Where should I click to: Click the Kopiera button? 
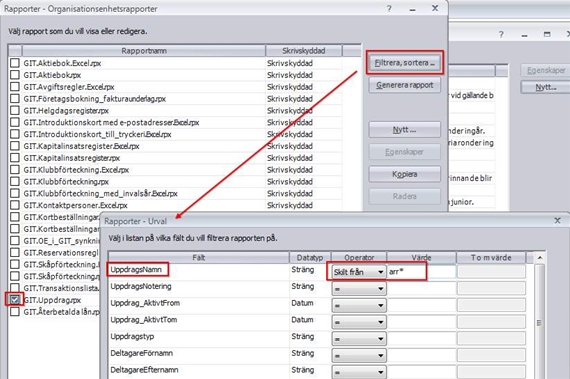pos(405,174)
